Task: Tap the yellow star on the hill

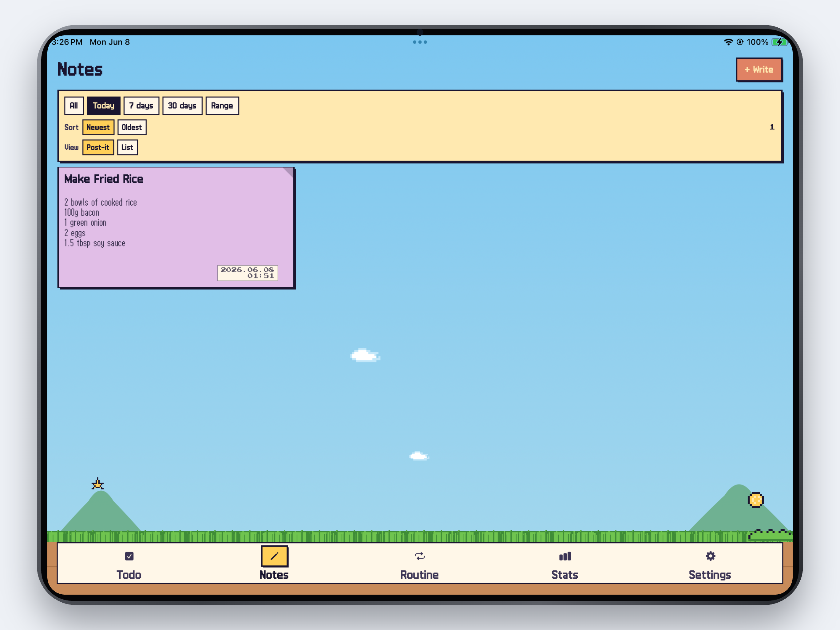Action: pyautogui.click(x=97, y=484)
